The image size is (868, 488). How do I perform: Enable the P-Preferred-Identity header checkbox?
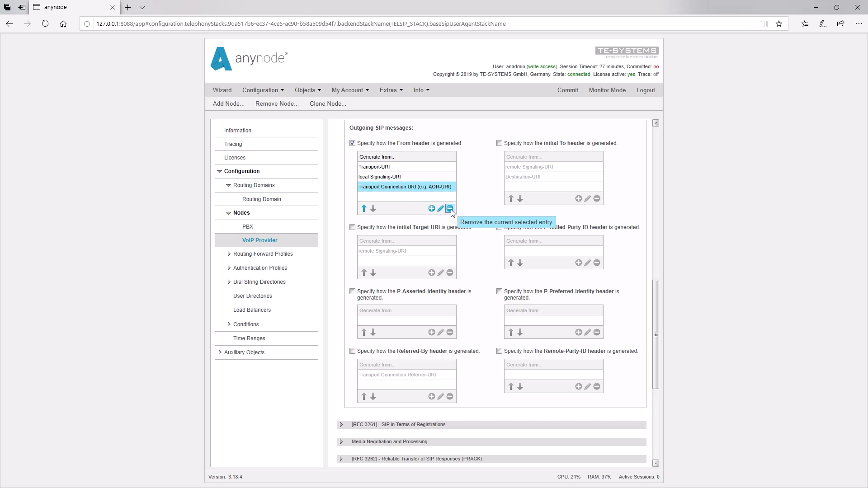(499, 291)
